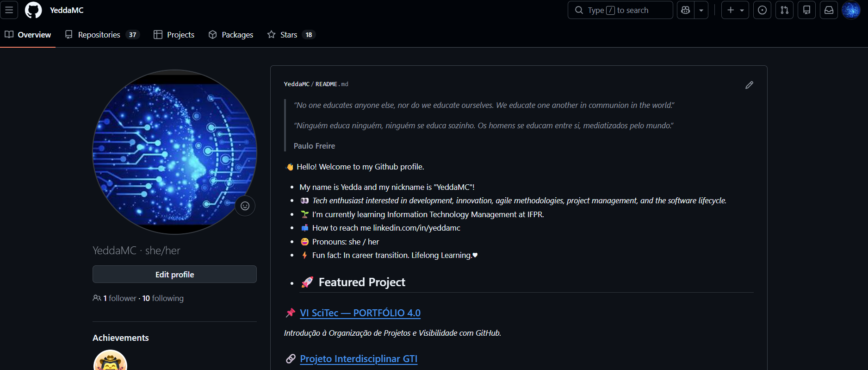868x370 pixels.
Task: Click the large profile picture
Action: pyautogui.click(x=175, y=152)
